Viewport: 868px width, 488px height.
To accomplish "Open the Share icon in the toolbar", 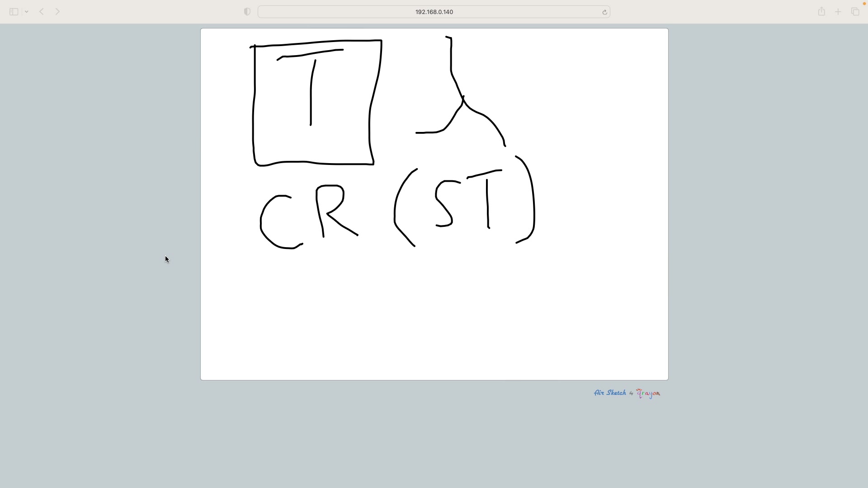I will coord(821,12).
